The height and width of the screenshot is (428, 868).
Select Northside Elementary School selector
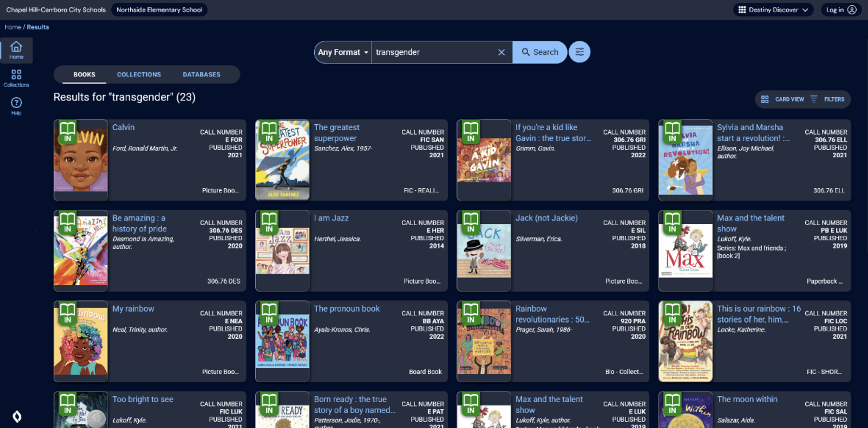pos(159,10)
